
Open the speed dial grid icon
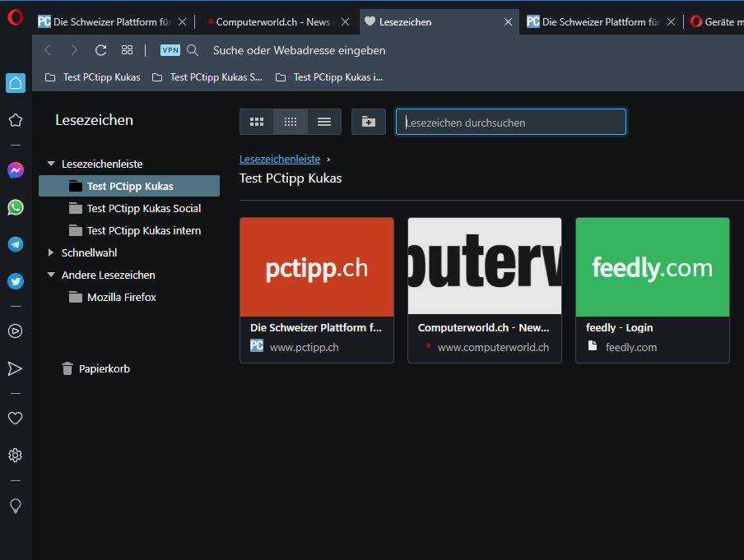pyautogui.click(x=128, y=50)
